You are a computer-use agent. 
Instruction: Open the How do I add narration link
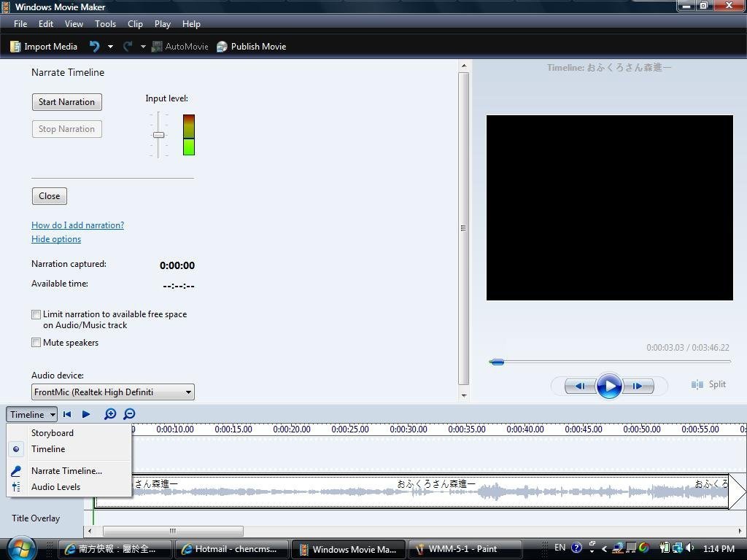click(77, 225)
